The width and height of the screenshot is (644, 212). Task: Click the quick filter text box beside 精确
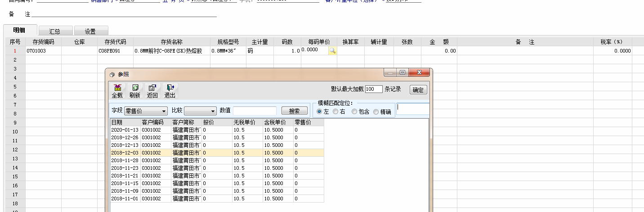tap(413, 109)
